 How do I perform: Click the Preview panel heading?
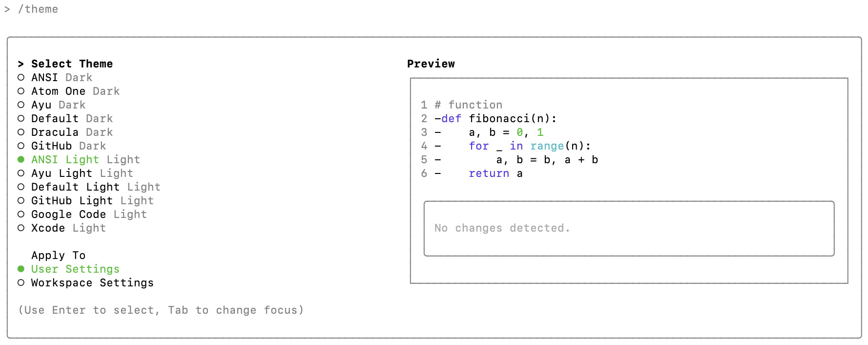431,64
